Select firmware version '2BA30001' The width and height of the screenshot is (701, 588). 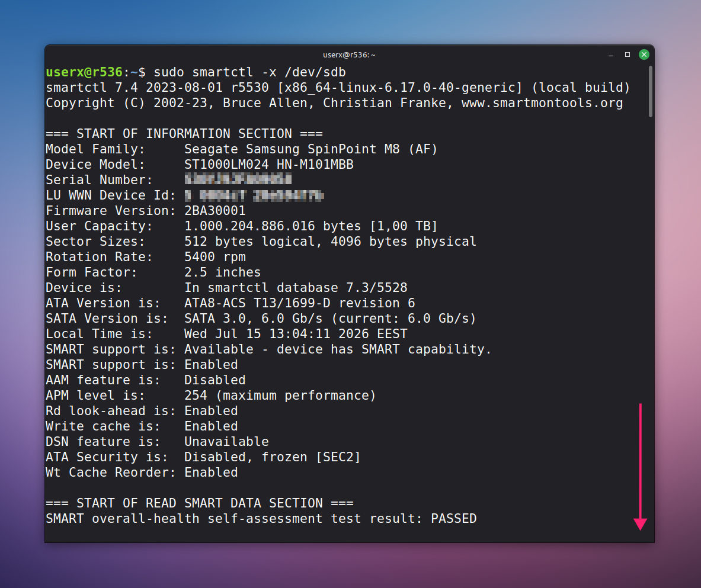[215, 210]
